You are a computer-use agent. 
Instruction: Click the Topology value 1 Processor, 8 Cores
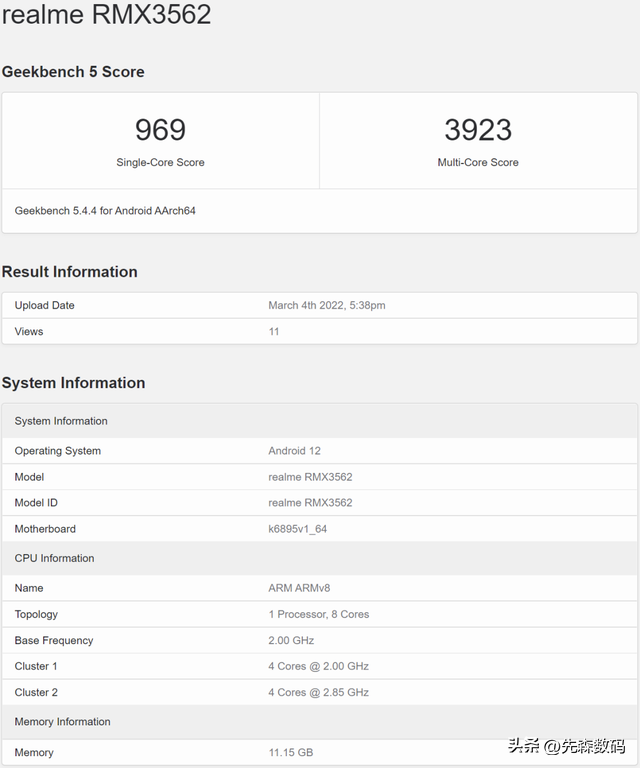tap(318, 614)
